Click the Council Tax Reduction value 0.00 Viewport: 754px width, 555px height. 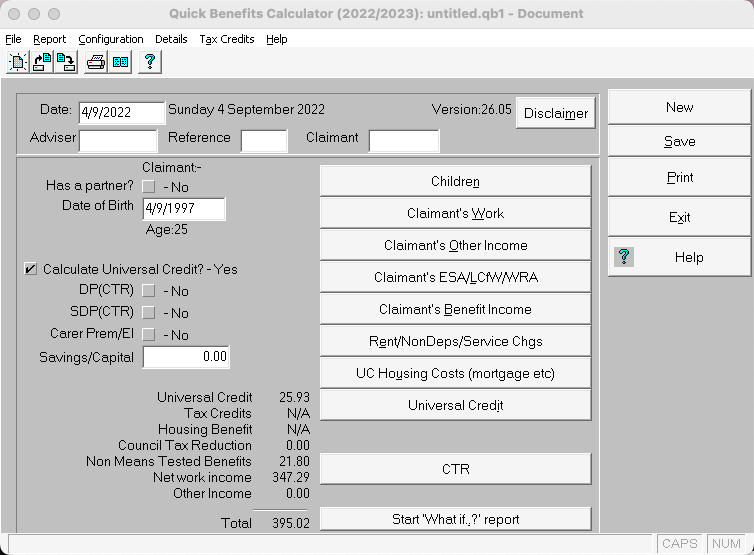click(298, 445)
